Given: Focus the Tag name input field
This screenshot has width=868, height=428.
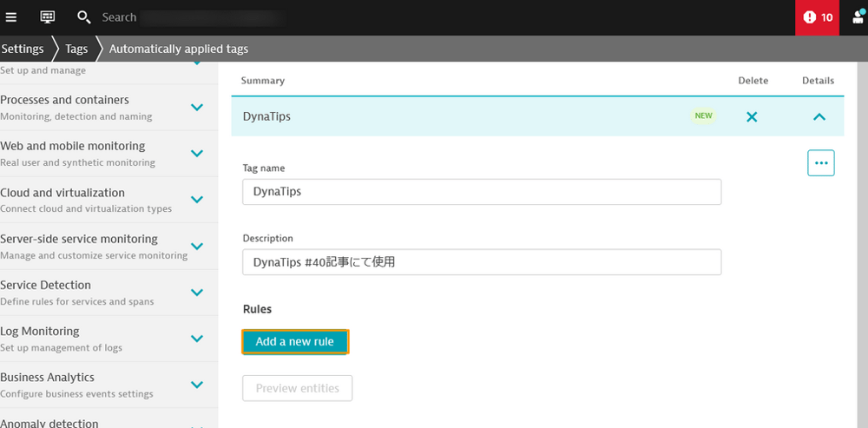Looking at the screenshot, I should 482,192.
